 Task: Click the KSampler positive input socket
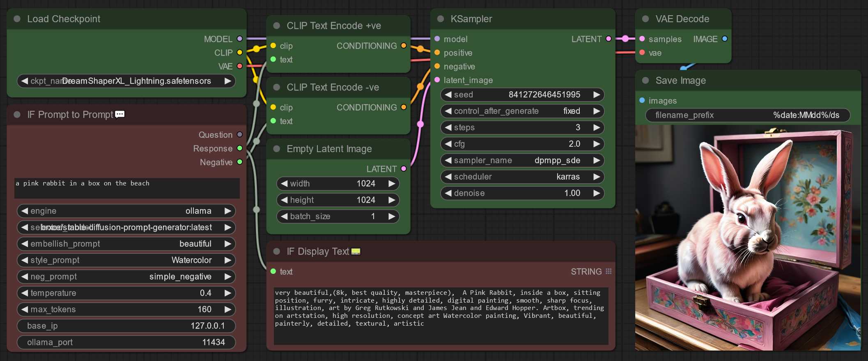[437, 53]
